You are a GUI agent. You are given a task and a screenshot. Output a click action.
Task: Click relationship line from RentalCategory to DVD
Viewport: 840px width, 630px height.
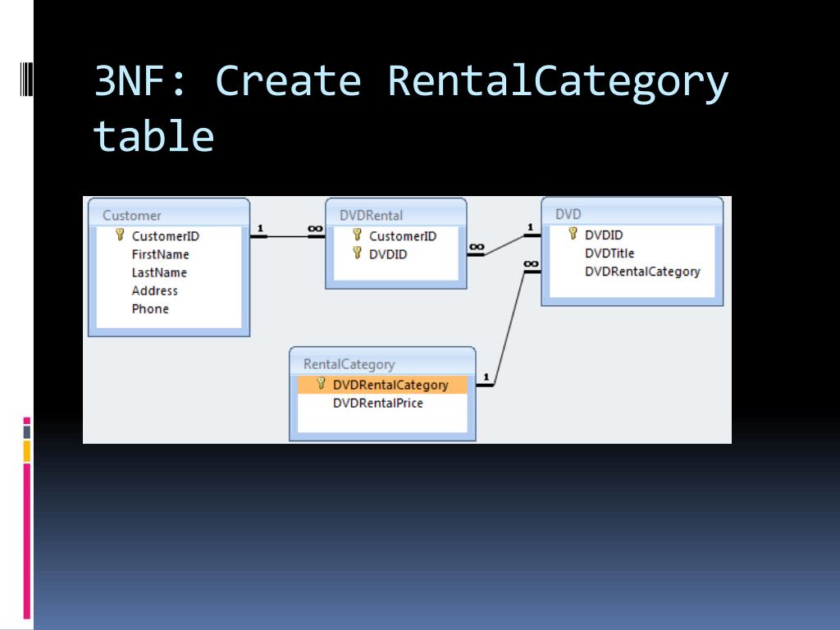point(509,328)
